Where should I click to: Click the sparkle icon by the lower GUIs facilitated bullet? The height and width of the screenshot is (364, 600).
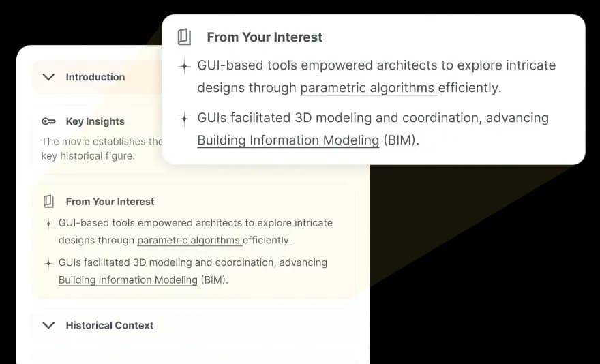click(x=48, y=263)
